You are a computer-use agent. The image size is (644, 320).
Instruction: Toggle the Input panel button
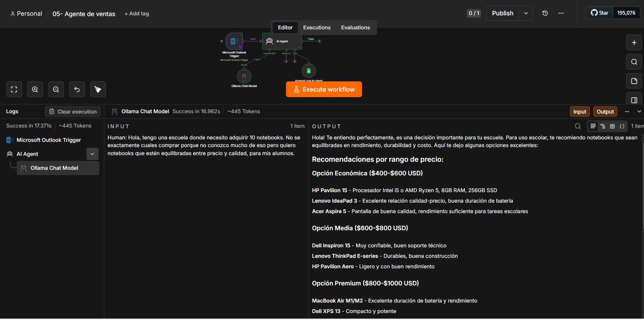pyautogui.click(x=580, y=111)
